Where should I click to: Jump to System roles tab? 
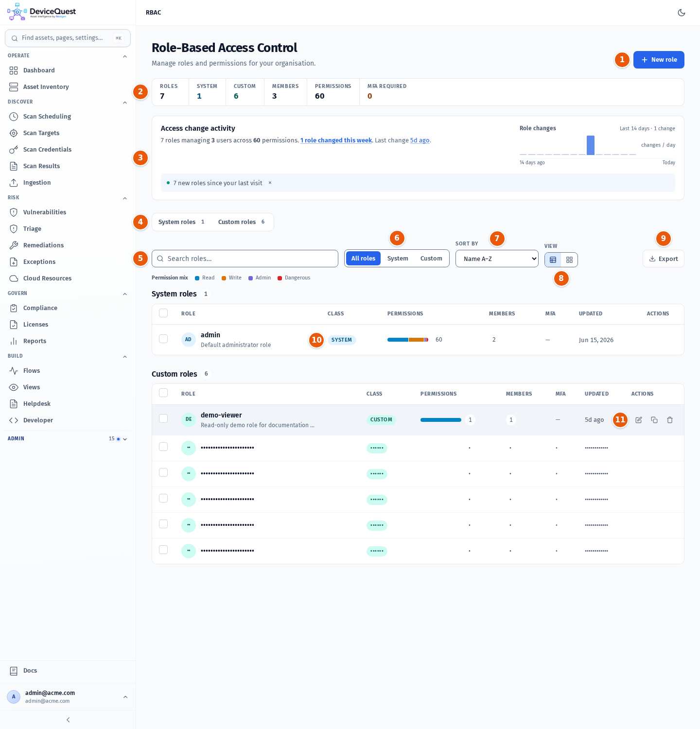click(181, 222)
